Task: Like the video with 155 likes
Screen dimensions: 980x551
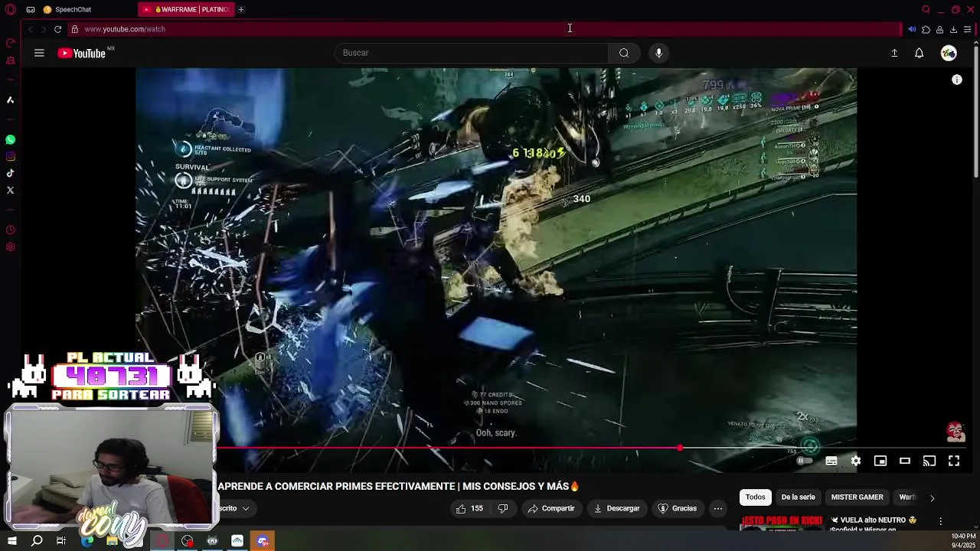Action: pyautogui.click(x=469, y=508)
